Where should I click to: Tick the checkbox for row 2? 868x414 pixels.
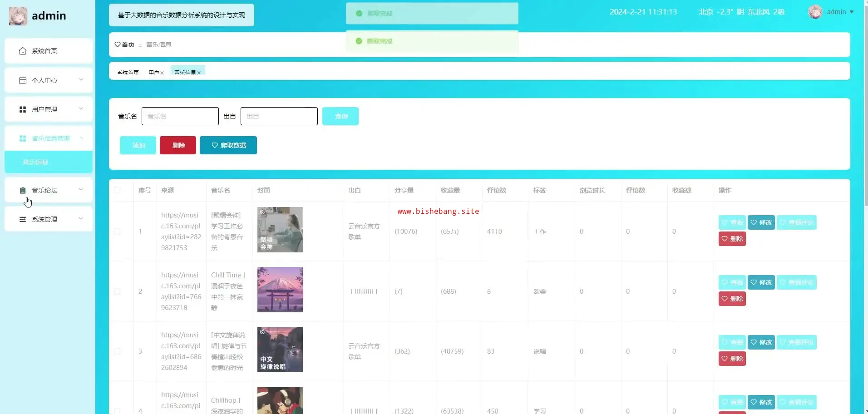117,291
